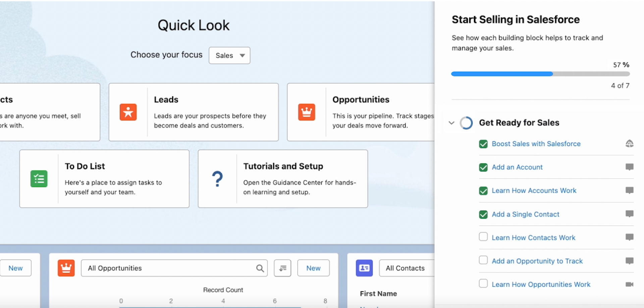This screenshot has width=644, height=308.
Task: Click walkthrough icon beside Learn How Contacts Work
Action: [x=630, y=238]
